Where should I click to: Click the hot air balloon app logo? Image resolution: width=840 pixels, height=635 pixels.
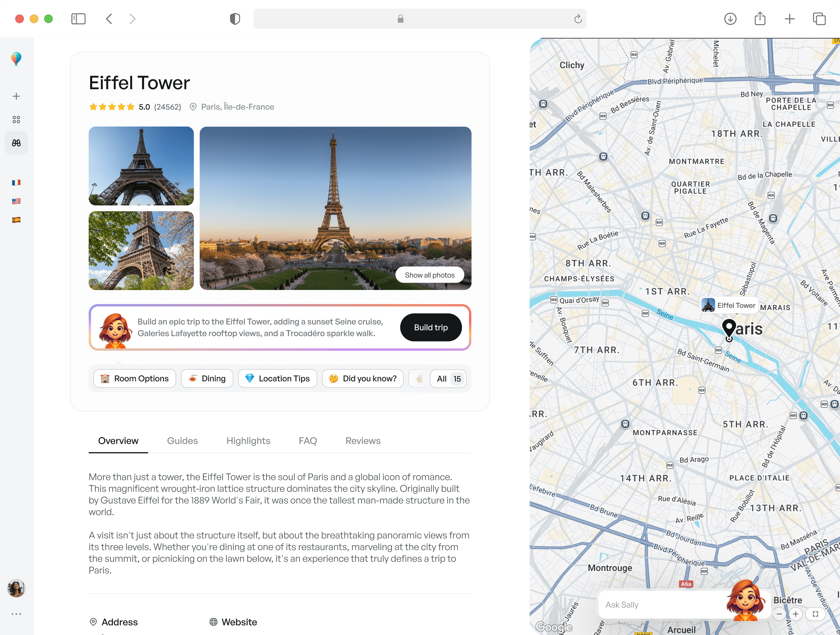click(16, 58)
